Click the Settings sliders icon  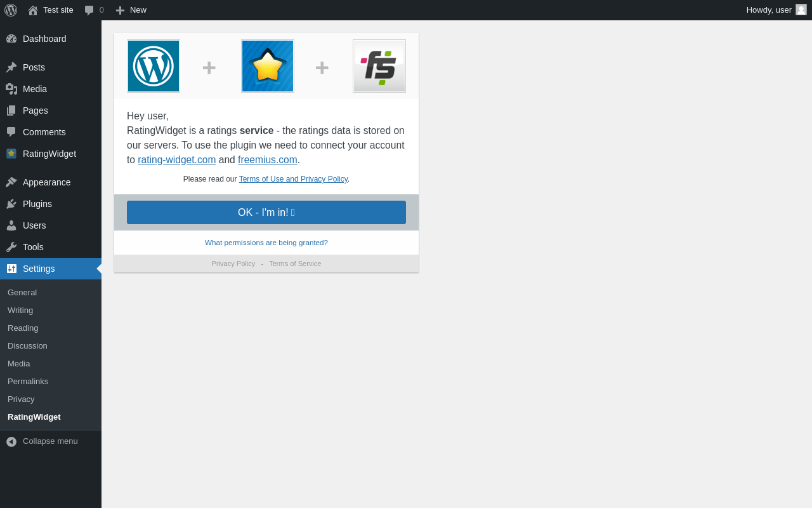(x=11, y=269)
